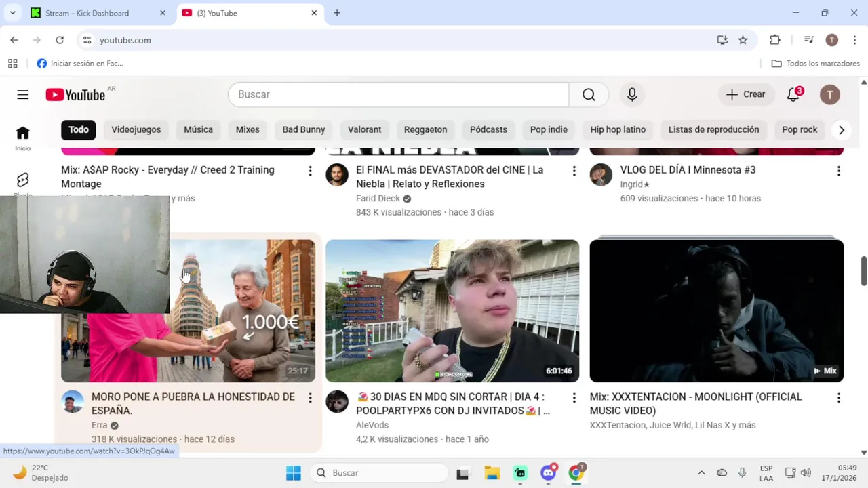
Task: Open options for the MORO PONE A PUEBRA video
Action: coord(310,397)
